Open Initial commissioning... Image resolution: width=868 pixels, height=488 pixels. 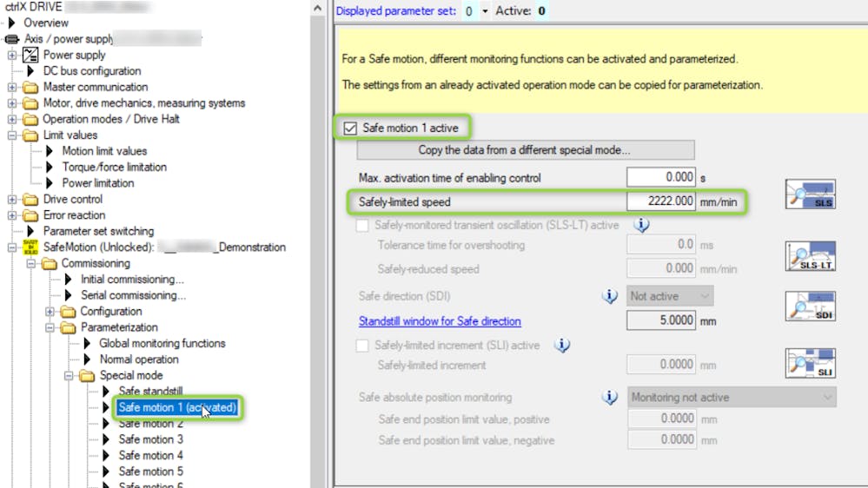click(132, 280)
